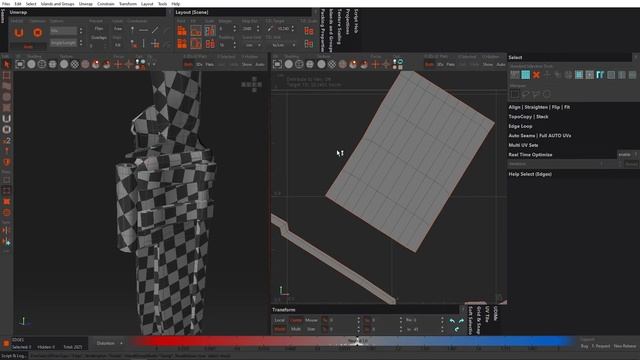Expand Help Select (Edges) section
Image resolution: width=640 pixels, height=360 pixels.
530,174
